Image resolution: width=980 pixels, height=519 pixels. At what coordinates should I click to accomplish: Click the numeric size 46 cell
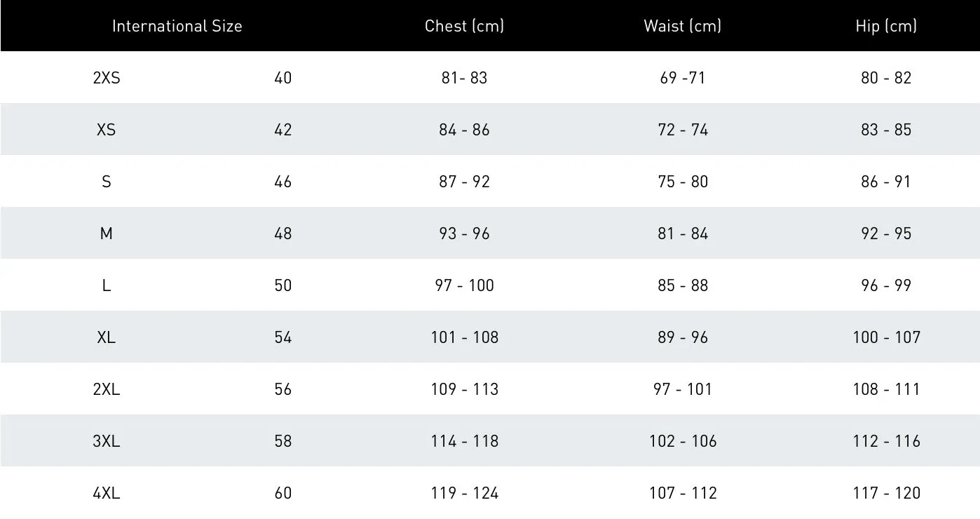[x=283, y=182]
